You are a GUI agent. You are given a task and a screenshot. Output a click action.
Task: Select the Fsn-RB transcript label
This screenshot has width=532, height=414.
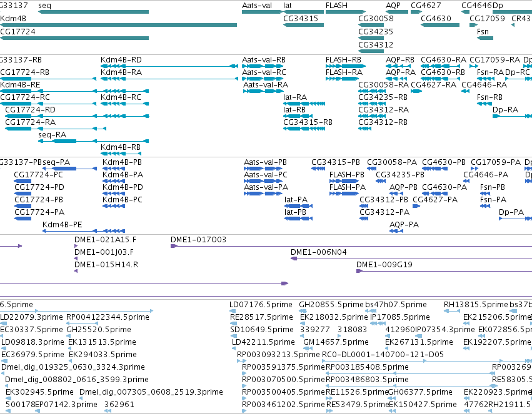tap(489, 97)
